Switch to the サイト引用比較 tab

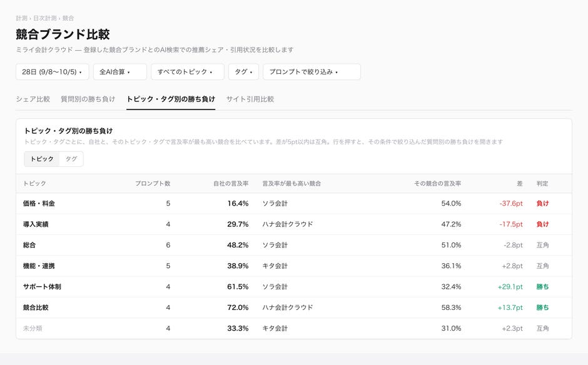click(x=250, y=99)
